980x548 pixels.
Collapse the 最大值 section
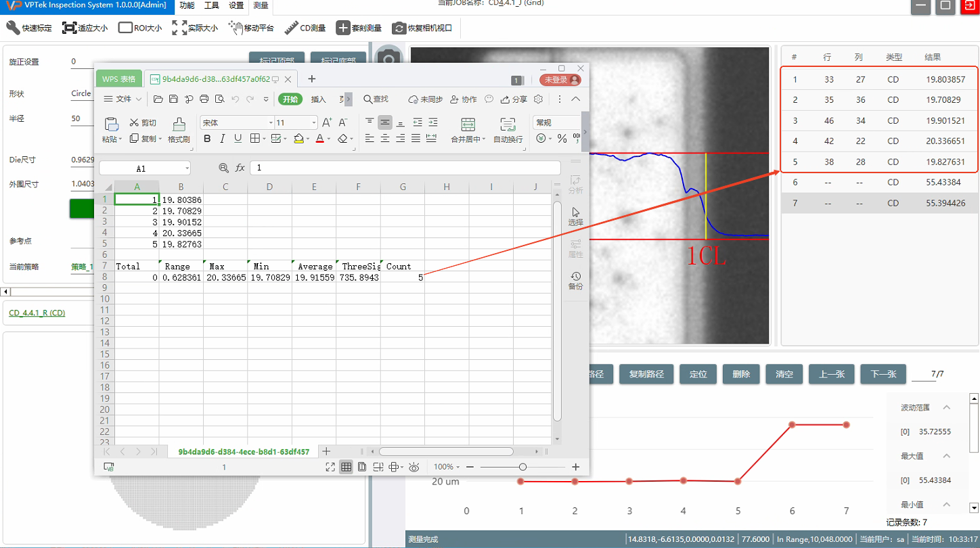(x=947, y=456)
